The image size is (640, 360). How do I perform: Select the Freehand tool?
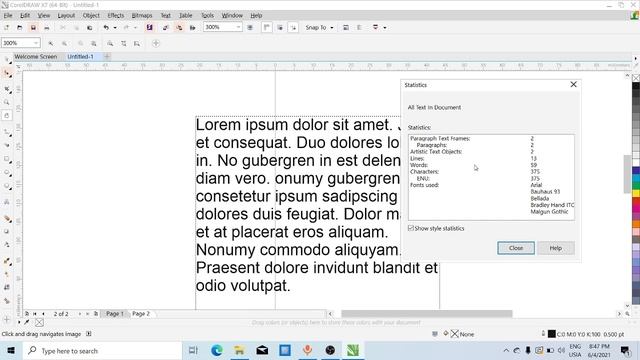tap(7, 132)
